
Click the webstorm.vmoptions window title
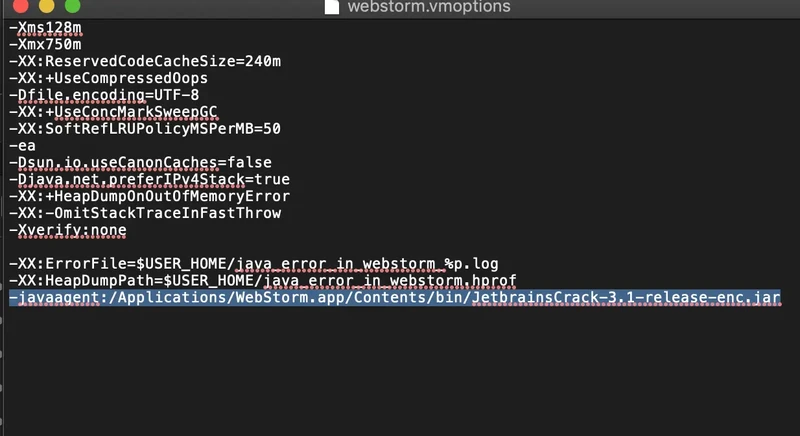click(x=429, y=7)
